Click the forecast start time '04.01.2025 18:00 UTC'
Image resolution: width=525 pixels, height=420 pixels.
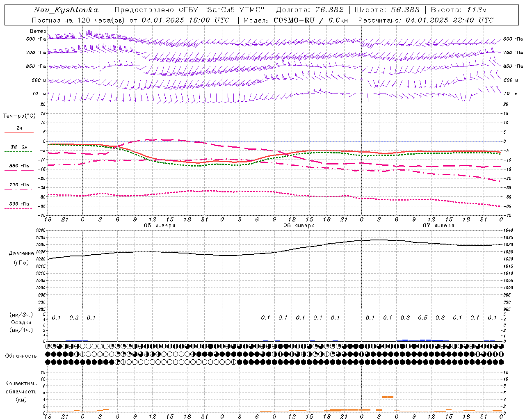click(x=185, y=20)
